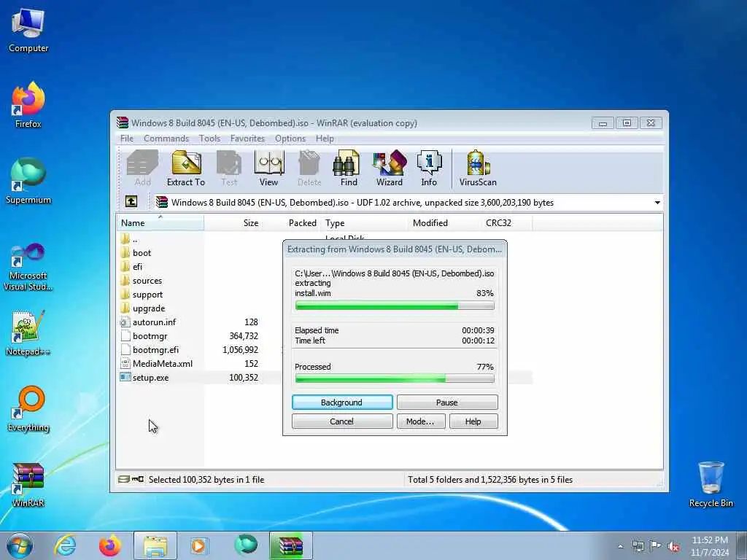Select the sources folder
This screenshot has height=560, width=747.
(147, 281)
